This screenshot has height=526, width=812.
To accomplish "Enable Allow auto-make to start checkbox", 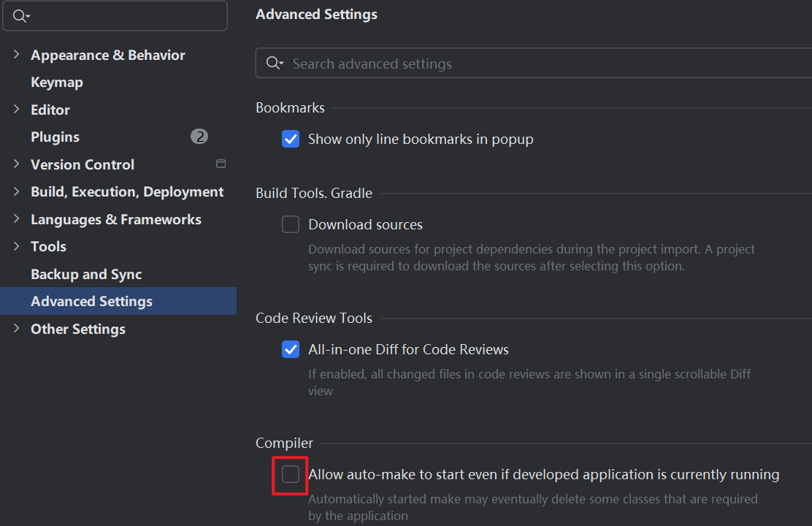I will [291, 474].
